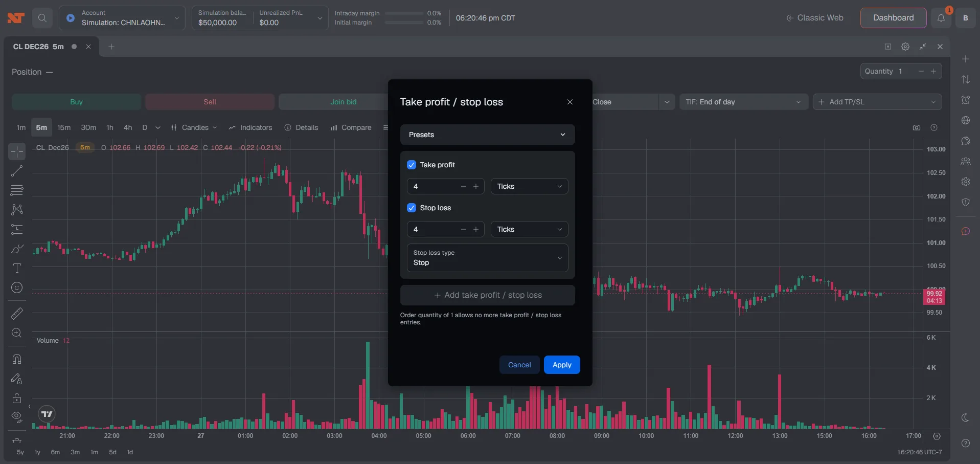Enable the magnet snap mode
980x464 pixels.
point(17,359)
